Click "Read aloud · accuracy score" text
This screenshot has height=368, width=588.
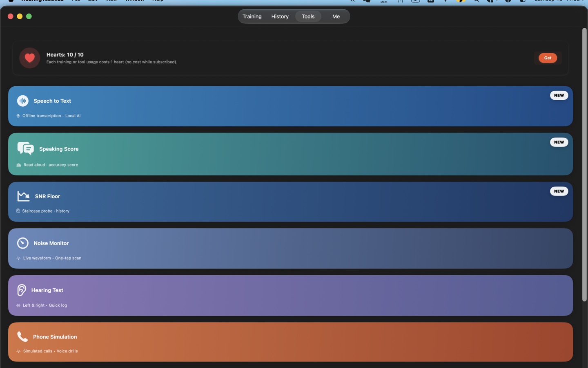click(51, 165)
